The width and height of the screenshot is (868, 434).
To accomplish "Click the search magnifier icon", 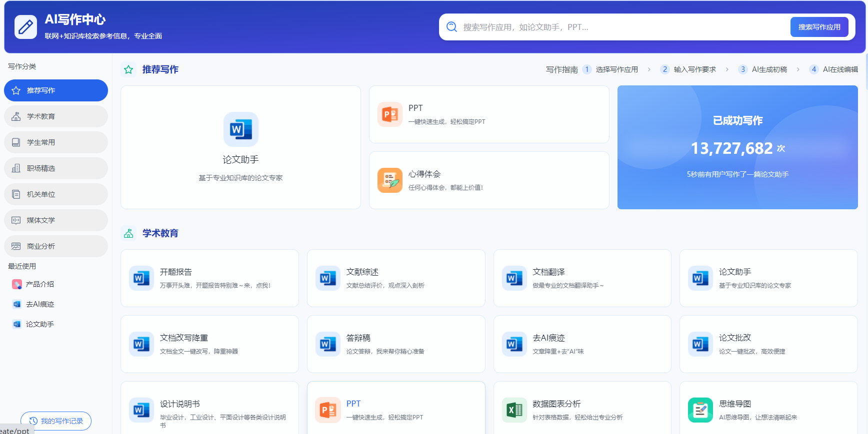I will click(x=451, y=27).
